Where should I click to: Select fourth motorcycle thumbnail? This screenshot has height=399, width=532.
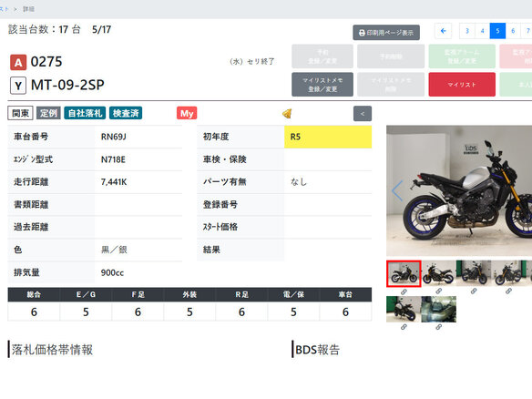(x=508, y=273)
